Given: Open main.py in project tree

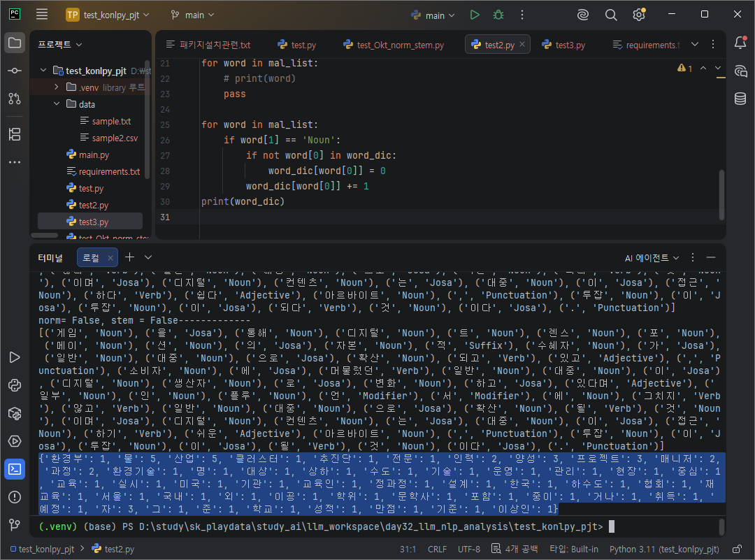Looking at the screenshot, I should coord(94,155).
